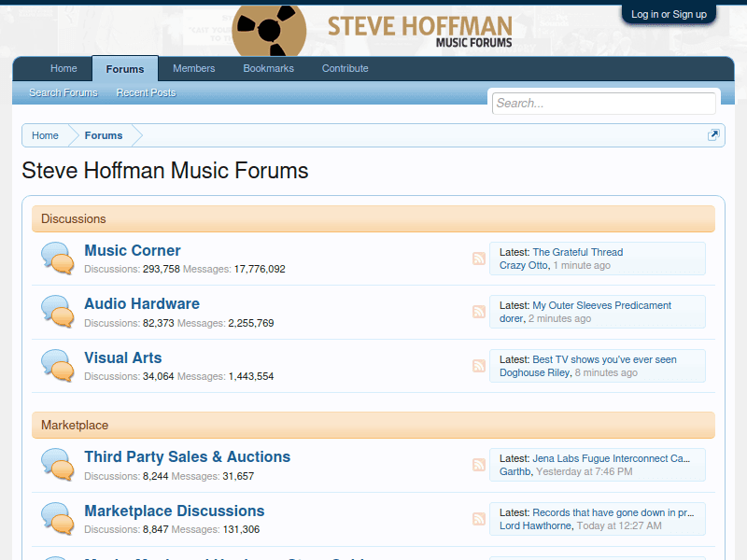Switch to the Bookmarks tab
The width and height of the screenshot is (747, 560).
click(268, 68)
